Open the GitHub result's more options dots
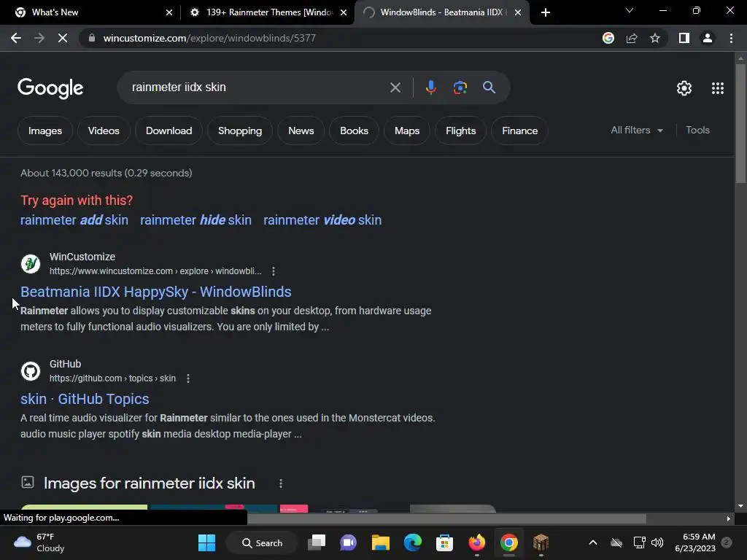The image size is (747, 560). point(188,378)
